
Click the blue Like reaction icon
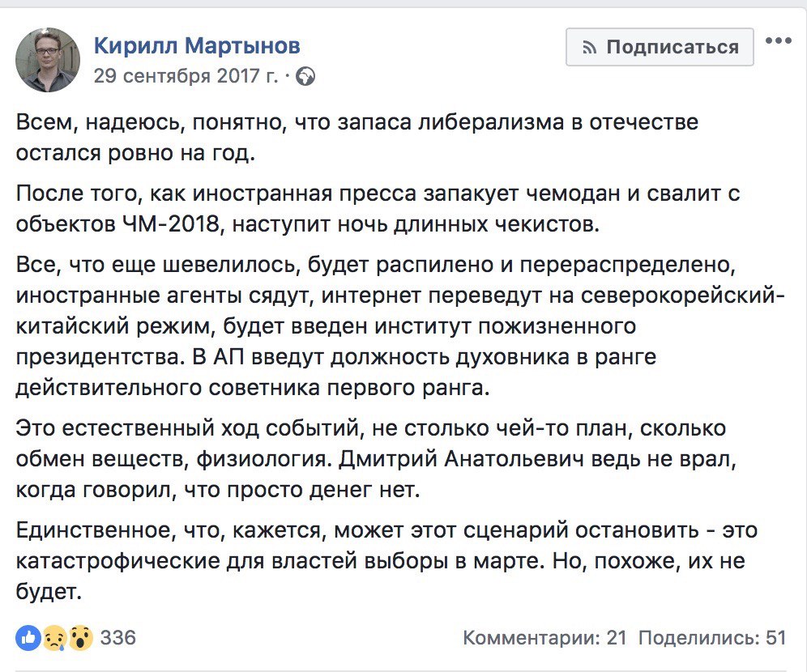coord(29,637)
